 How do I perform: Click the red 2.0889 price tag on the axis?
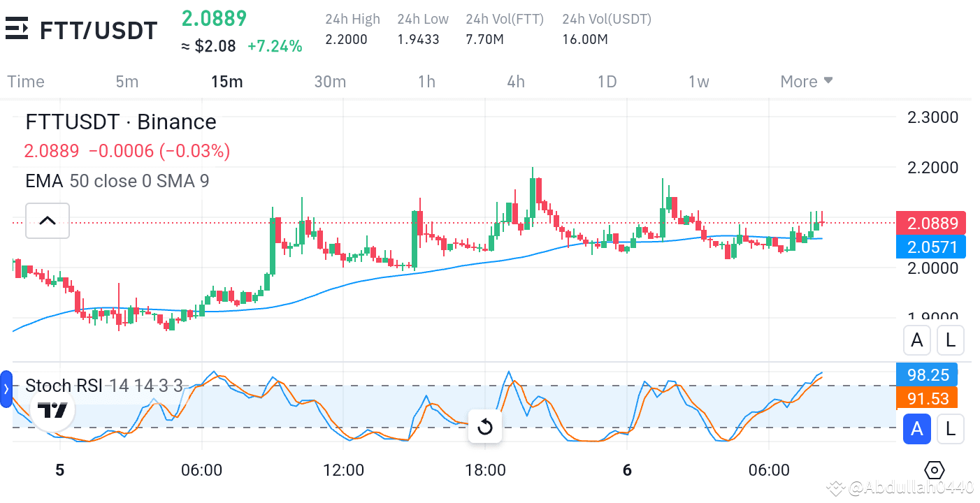coord(930,223)
